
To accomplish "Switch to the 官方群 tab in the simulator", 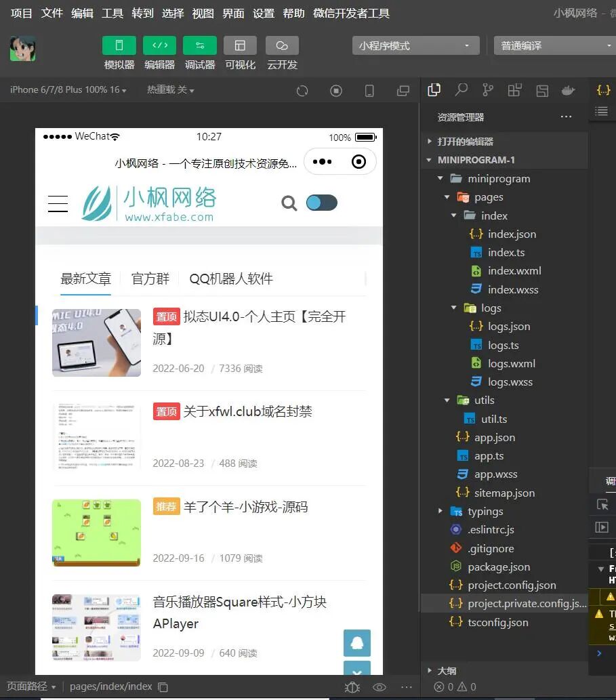I will (x=150, y=279).
